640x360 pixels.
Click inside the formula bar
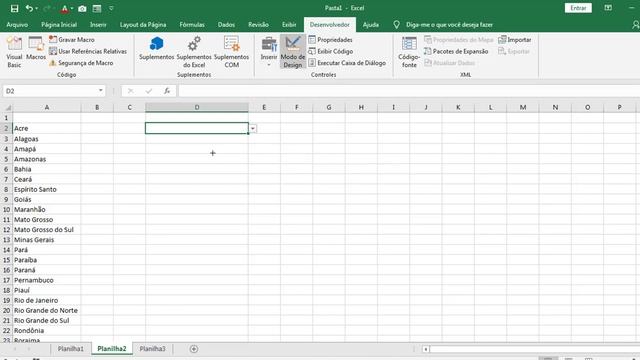[x=408, y=91]
